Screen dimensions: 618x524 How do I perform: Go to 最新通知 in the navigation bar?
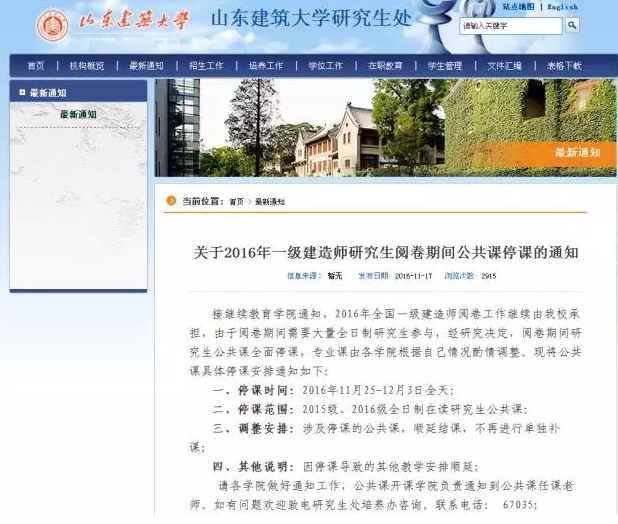146,66
